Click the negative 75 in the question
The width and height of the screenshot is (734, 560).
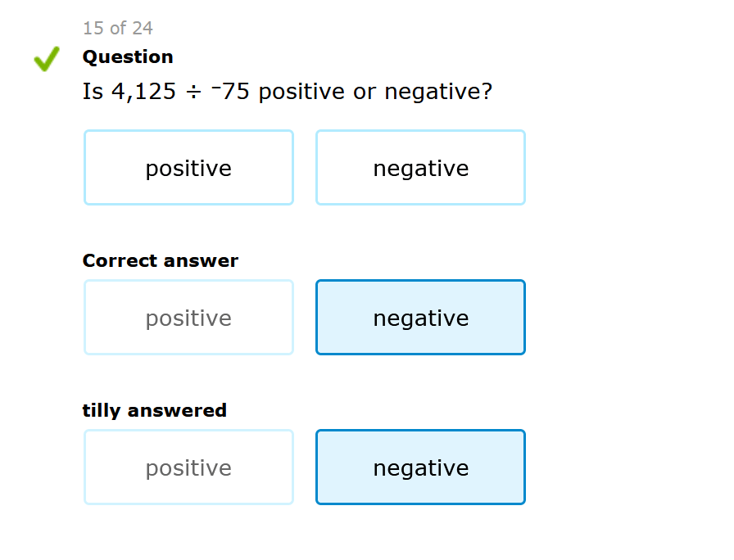tap(230, 92)
